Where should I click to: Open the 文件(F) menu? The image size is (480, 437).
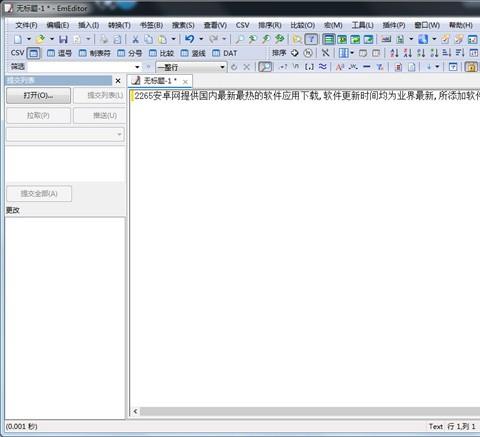click(x=26, y=25)
